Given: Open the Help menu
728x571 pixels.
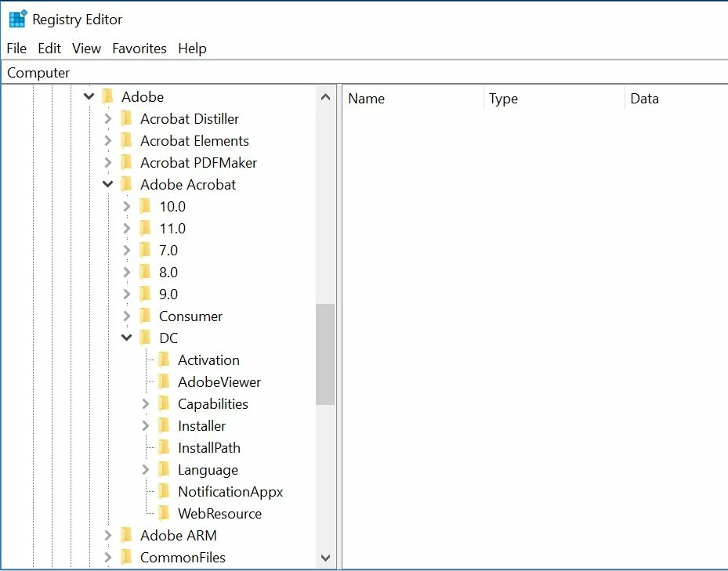Looking at the screenshot, I should 192,49.
